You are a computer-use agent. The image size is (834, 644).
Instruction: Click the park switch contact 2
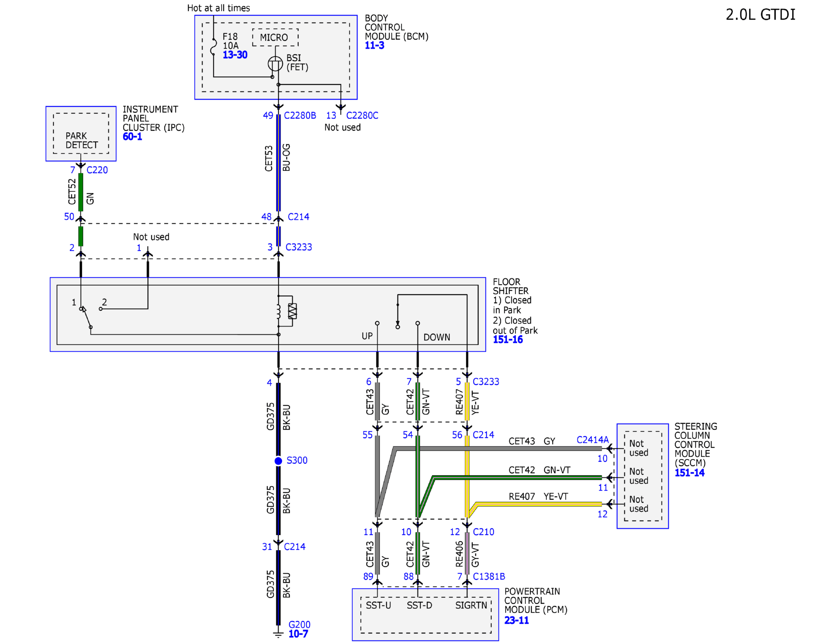pos(101,309)
